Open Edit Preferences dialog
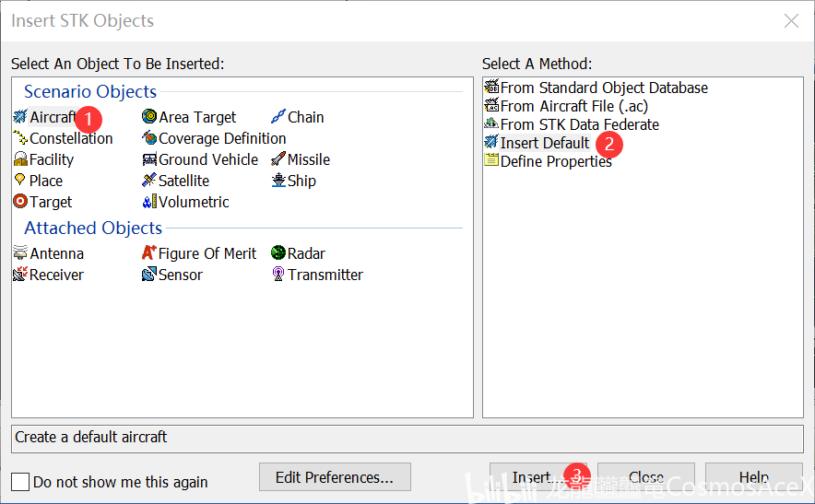815x504 pixels. pyautogui.click(x=335, y=477)
